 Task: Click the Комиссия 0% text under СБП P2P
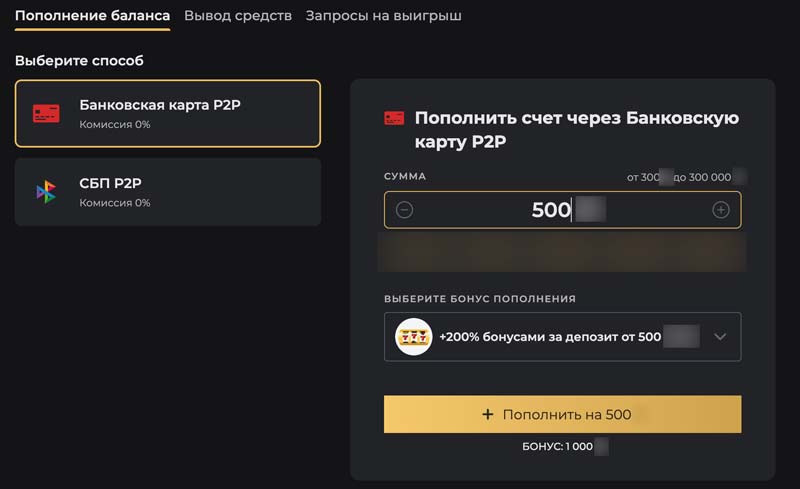point(115,203)
